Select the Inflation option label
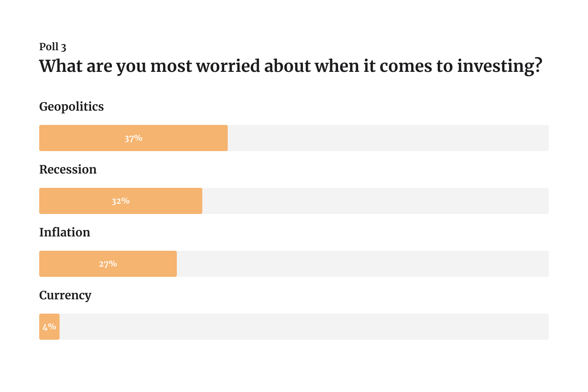Viewport: 588px width, 392px height. [65, 232]
